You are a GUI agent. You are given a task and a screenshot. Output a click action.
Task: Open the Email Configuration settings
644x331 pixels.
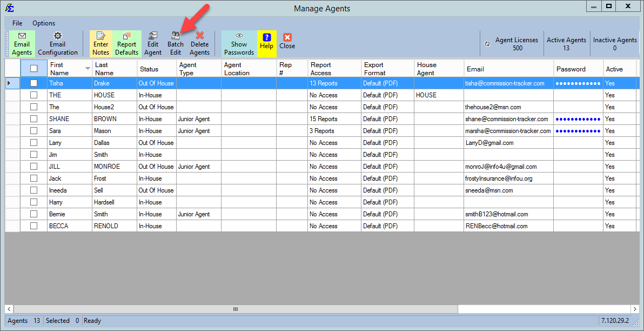click(x=58, y=43)
